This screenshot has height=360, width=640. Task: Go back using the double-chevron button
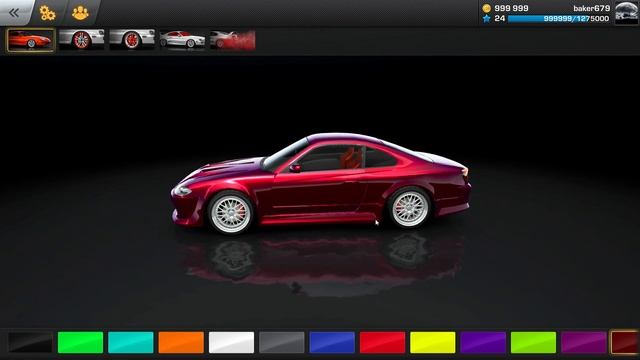(x=14, y=13)
